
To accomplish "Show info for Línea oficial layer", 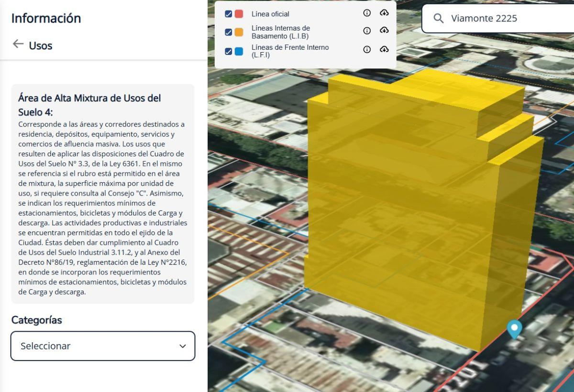I will point(367,13).
